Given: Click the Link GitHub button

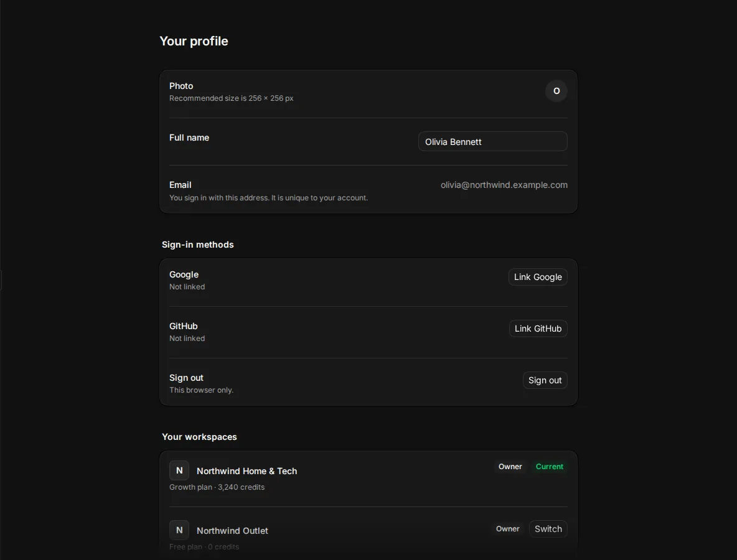Looking at the screenshot, I should [538, 329].
